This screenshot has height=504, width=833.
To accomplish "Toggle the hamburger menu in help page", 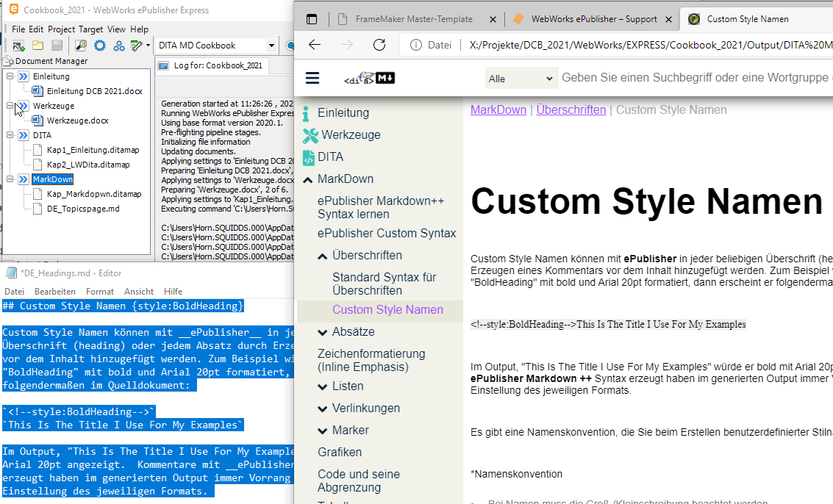I will 312,79.
